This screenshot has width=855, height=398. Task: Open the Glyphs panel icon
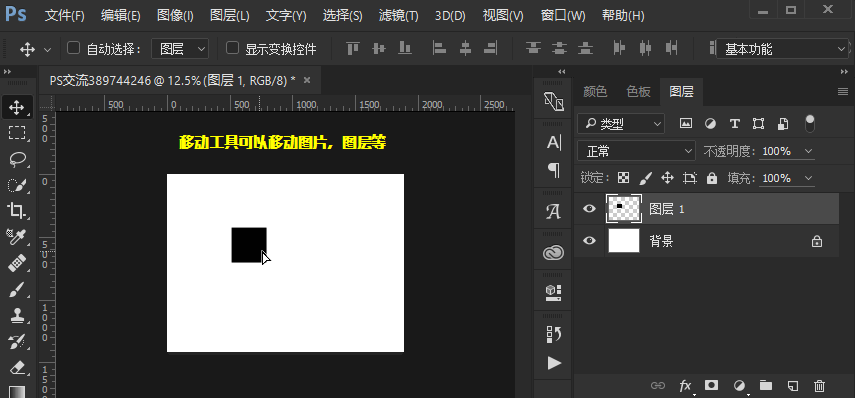click(x=554, y=212)
